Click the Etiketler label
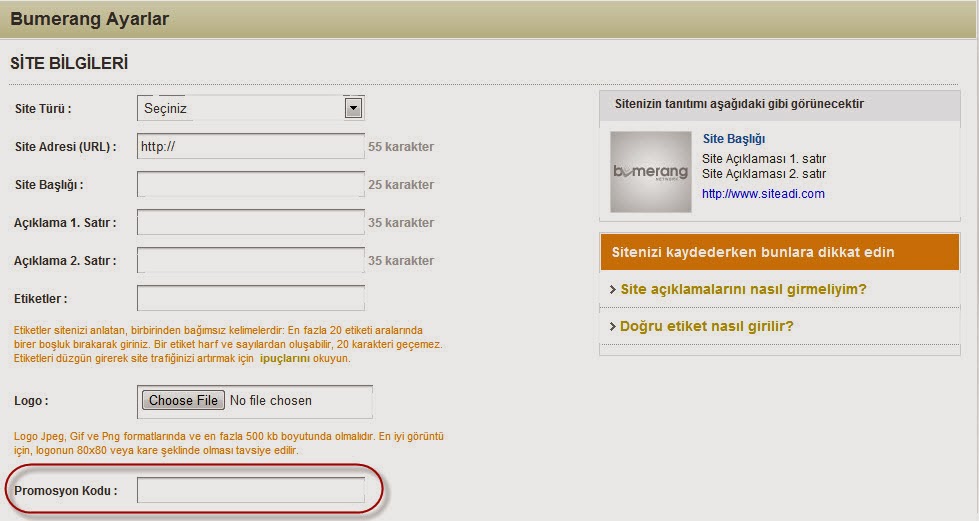 pos(41,299)
